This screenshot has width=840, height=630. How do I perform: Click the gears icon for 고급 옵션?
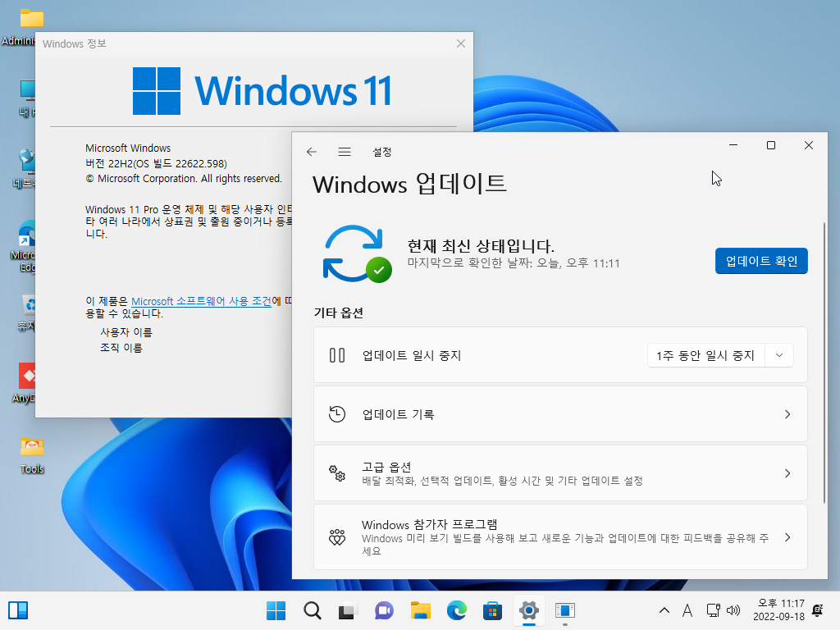pos(337,473)
